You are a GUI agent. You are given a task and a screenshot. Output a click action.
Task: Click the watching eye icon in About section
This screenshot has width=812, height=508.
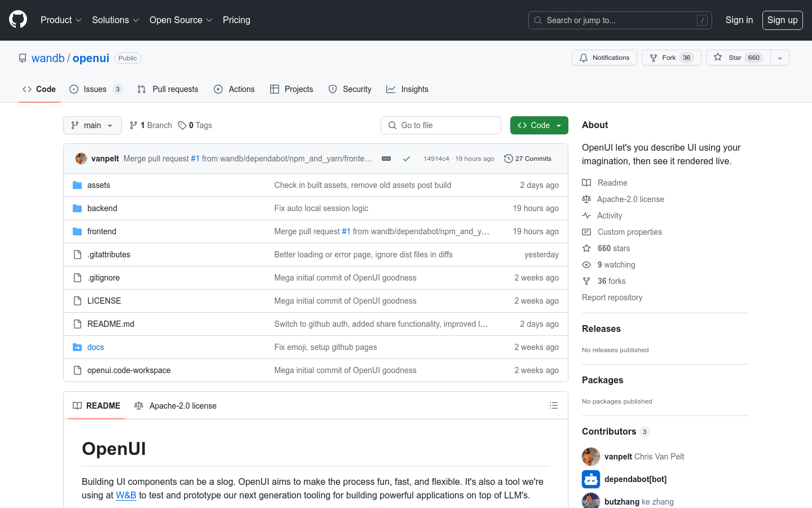click(586, 264)
